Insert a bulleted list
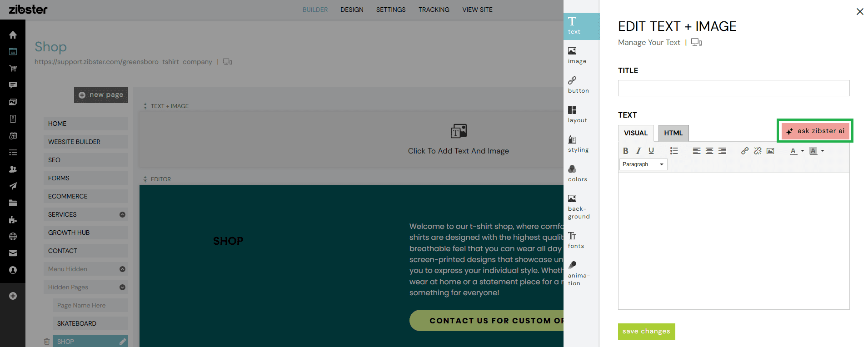The width and height of the screenshot is (868, 347). 674,151
